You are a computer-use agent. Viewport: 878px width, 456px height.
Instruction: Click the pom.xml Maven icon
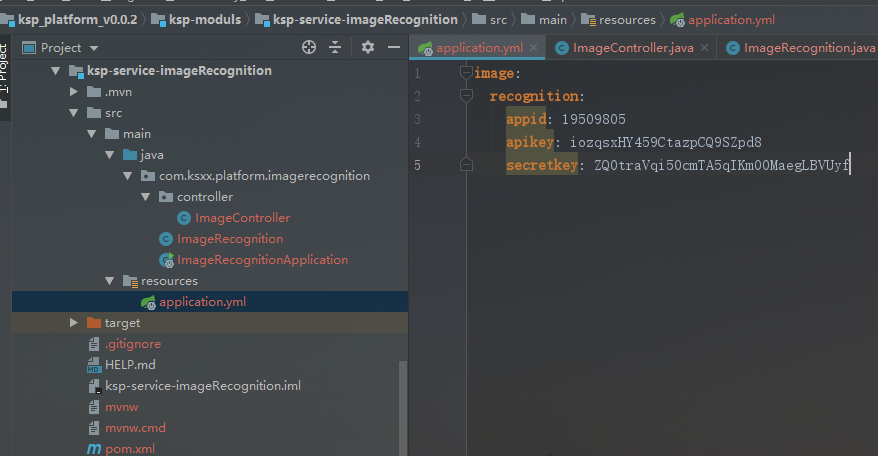click(x=94, y=449)
